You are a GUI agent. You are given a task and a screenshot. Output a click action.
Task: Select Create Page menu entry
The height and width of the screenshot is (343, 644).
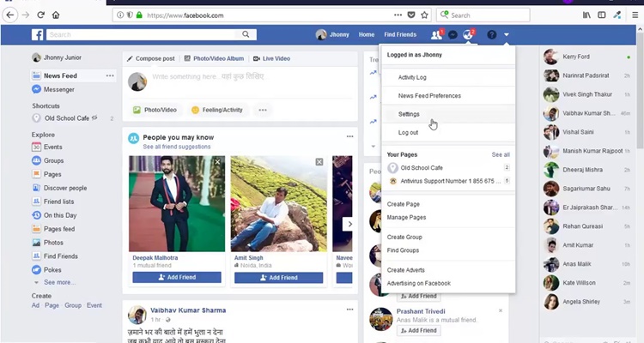point(403,204)
